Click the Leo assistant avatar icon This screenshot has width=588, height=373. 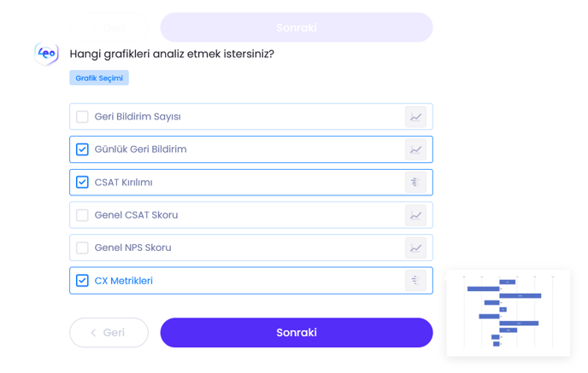pos(46,53)
